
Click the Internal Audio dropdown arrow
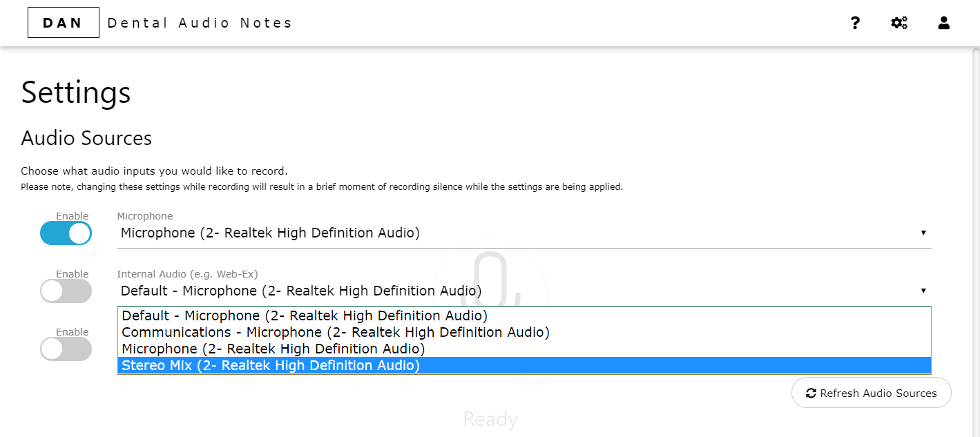tap(923, 291)
